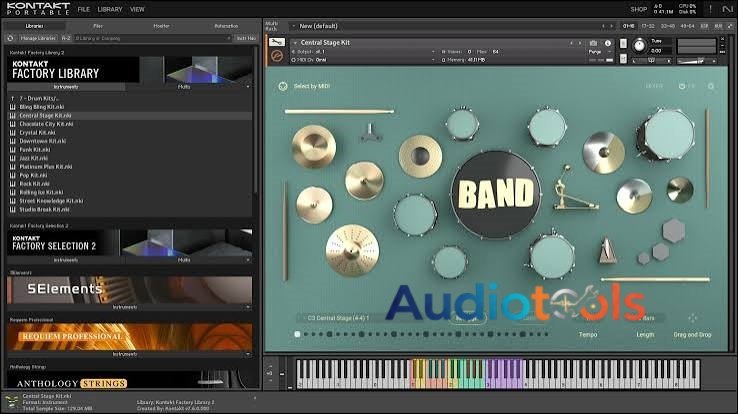
Task: Click the hi-hat cymbal with dark center
Action: pos(420,156)
